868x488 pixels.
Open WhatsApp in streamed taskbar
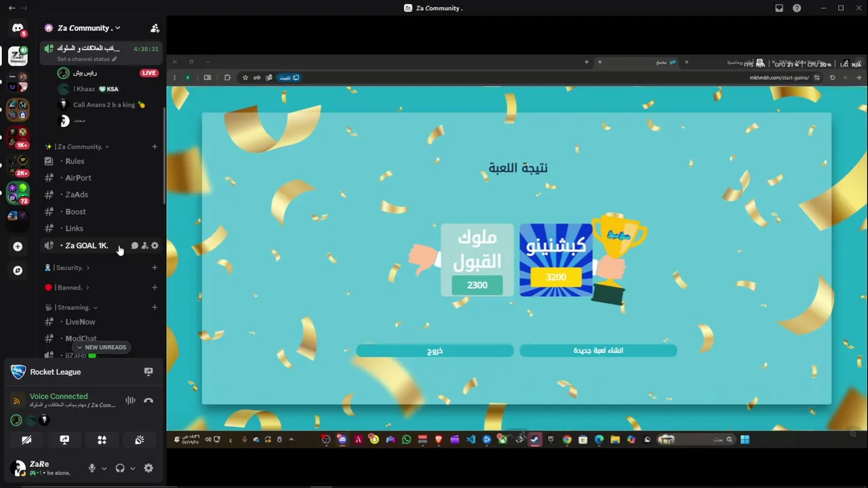(406, 439)
